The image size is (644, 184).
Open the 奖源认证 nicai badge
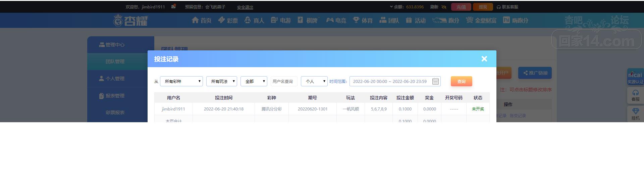635,77
